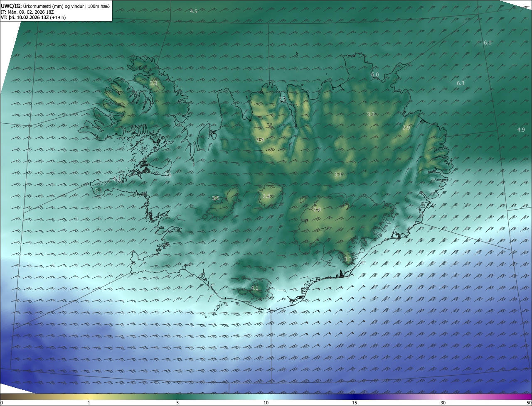The height and width of the screenshot is (406, 532).
Task: Click the 6.3 value label
Action: [x=461, y=83]
